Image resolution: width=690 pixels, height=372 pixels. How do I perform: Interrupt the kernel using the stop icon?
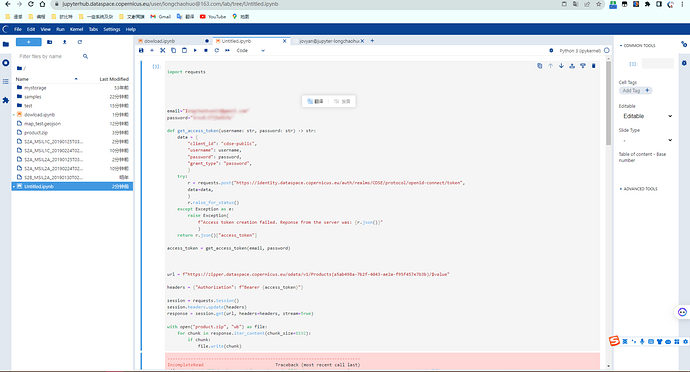click(x=206, y=51)
